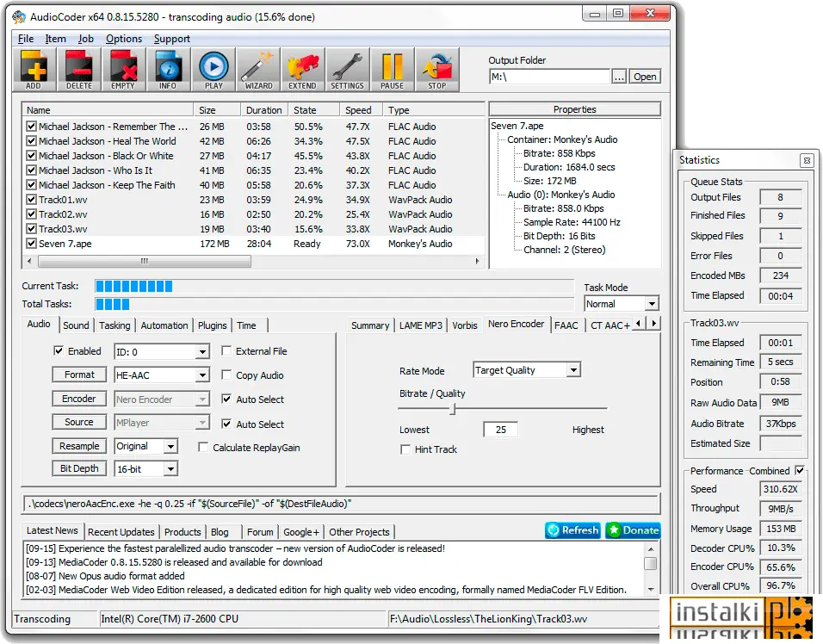Click the Output Folder path field
This screenshot has width=823, height=644.
[x=549, y=77]
